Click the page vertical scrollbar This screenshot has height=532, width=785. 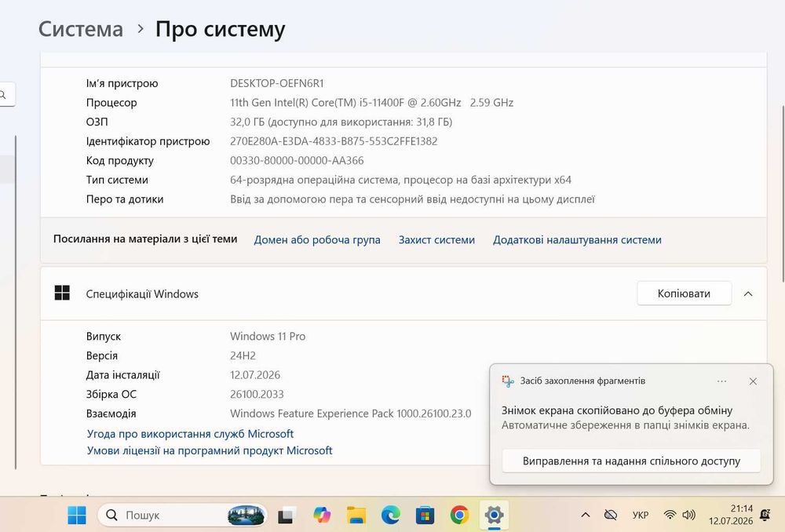pyautogui.click(x=783, y=194)
